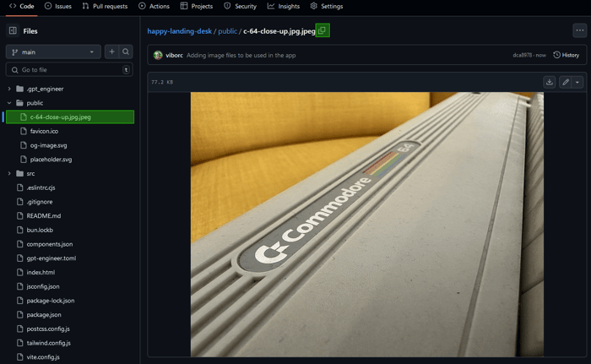
Task: Open commit message 'Adding image files' link
Action: click(x=241, y=55)
